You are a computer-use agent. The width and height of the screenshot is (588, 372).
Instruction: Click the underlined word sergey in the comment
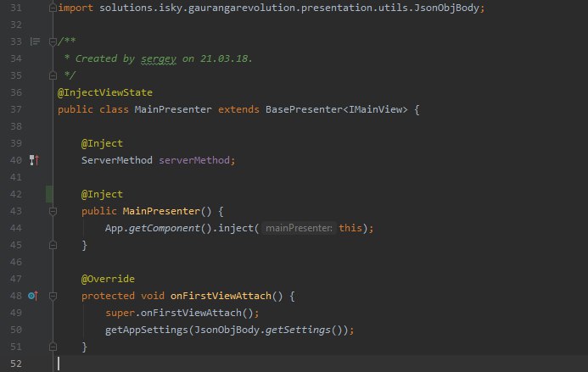(x=159, y=58)
